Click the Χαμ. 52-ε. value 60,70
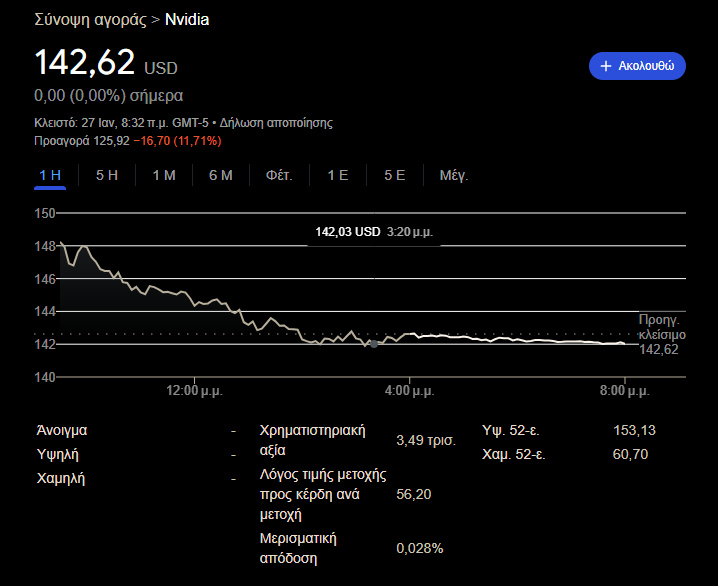718x586 pixels. click(630, 454)
